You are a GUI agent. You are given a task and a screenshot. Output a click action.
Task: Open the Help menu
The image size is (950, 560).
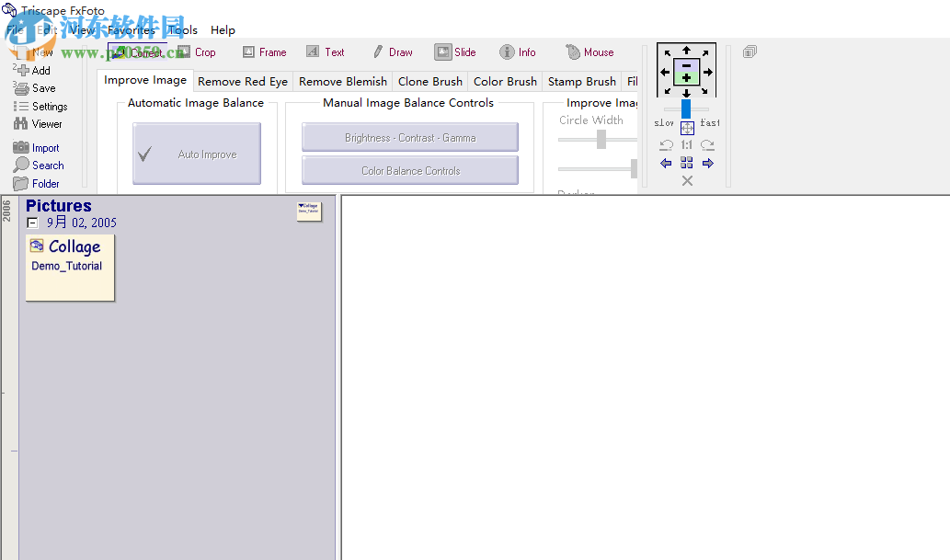(223, 29)
